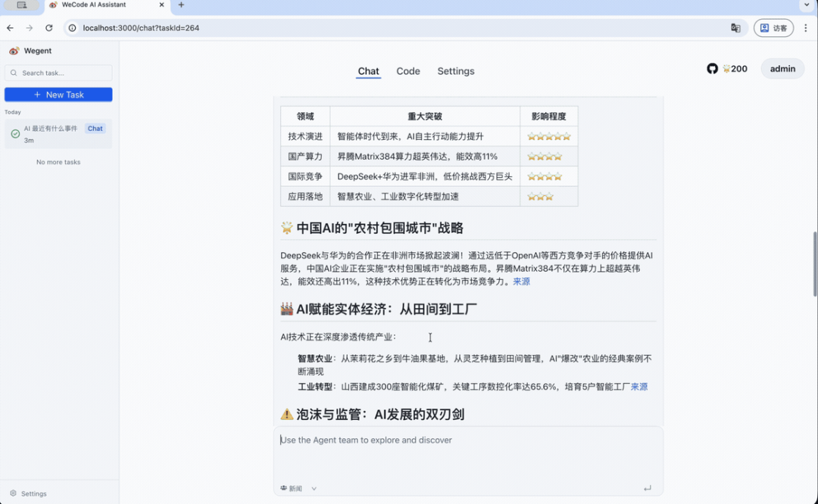
Task: Click the 技术演进 table cell
Action: [x=305, y=136]
